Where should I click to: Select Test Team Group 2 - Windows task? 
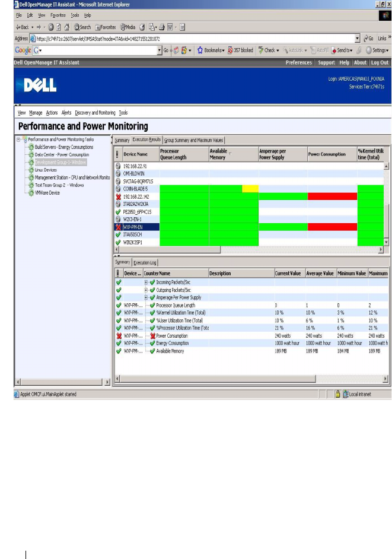[x=59, y=185]
